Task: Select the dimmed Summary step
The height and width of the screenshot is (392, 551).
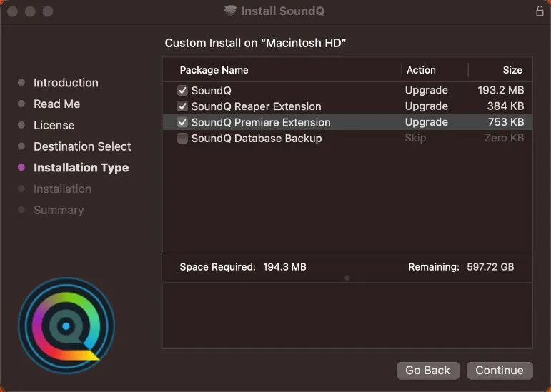Action: 59,210
